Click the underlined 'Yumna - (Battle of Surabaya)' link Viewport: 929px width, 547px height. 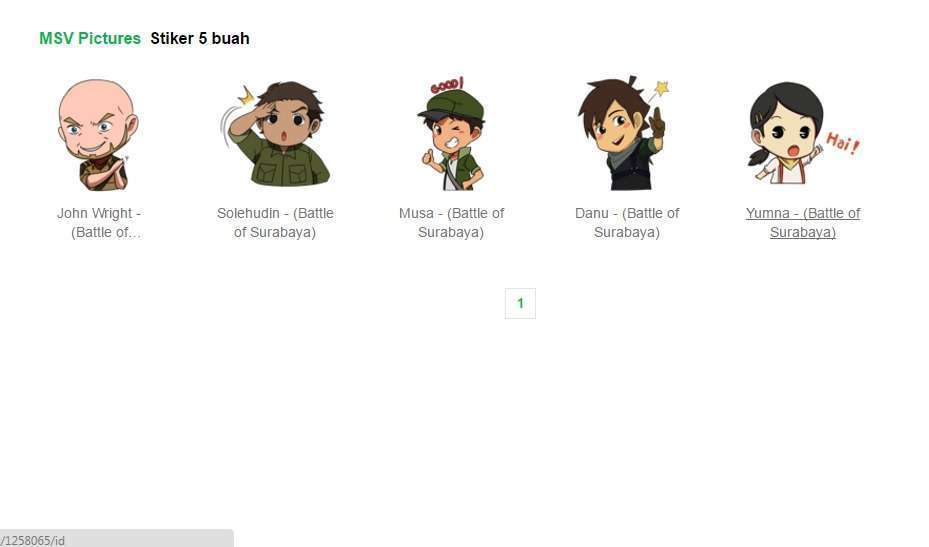click(x=803, y=222)
